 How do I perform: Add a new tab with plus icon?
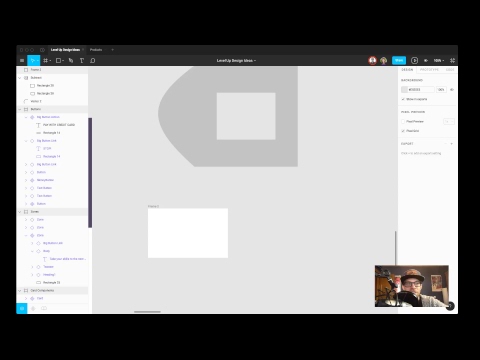pos(112,50)
